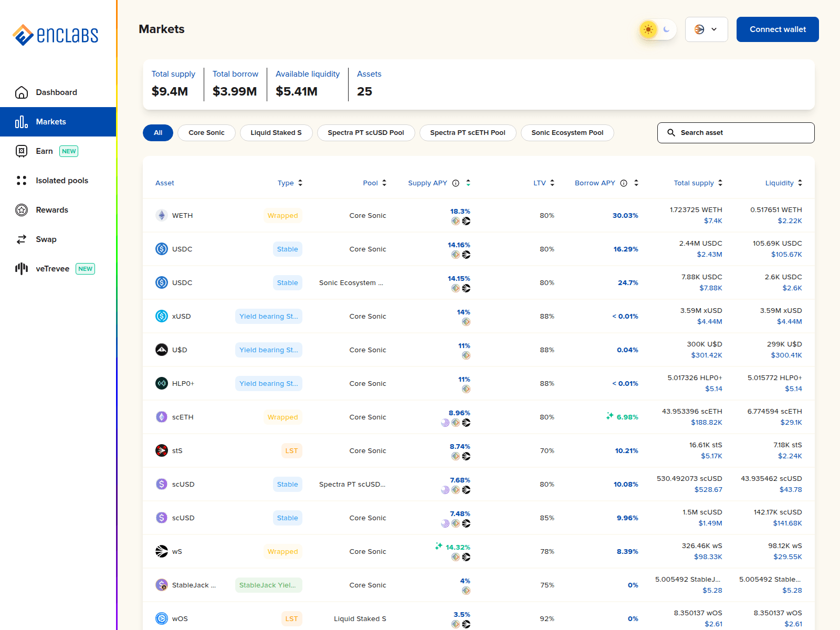
Task: Click $188.82K total supply of scETH
Action: 707,423
